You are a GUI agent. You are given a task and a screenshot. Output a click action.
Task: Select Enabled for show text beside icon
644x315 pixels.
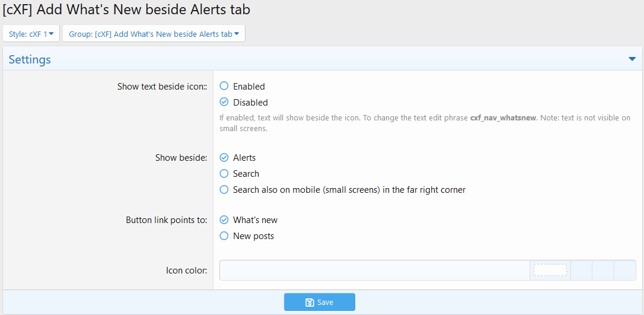click(224, 87)
